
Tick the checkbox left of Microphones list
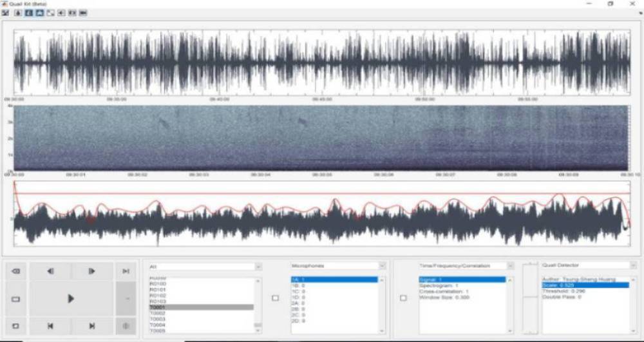coord(275,298)
